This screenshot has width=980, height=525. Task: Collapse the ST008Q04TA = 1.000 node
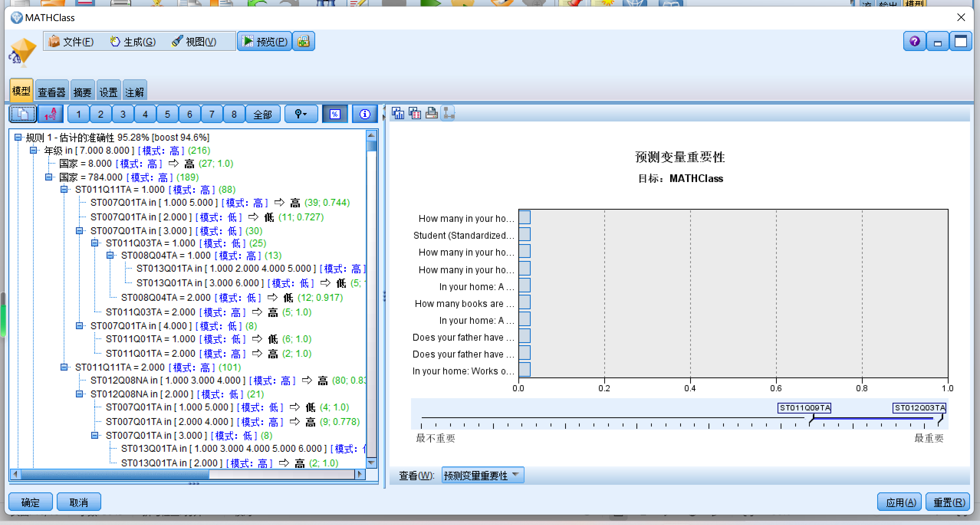point(110,255)
